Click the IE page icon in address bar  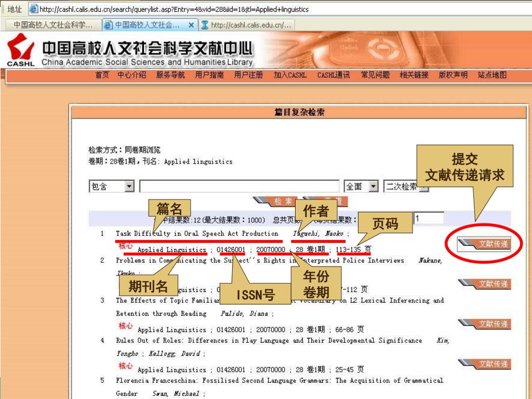pyautogui.click(x=33, y=9)
